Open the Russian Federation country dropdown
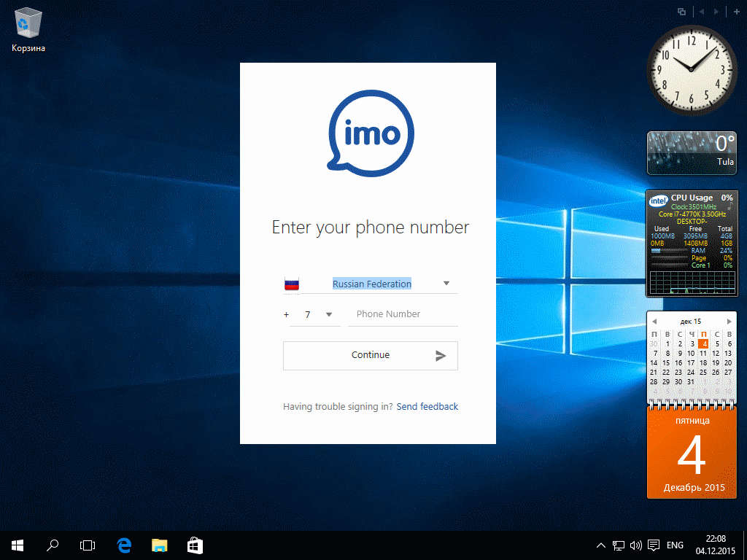 [x=446, y=284]
